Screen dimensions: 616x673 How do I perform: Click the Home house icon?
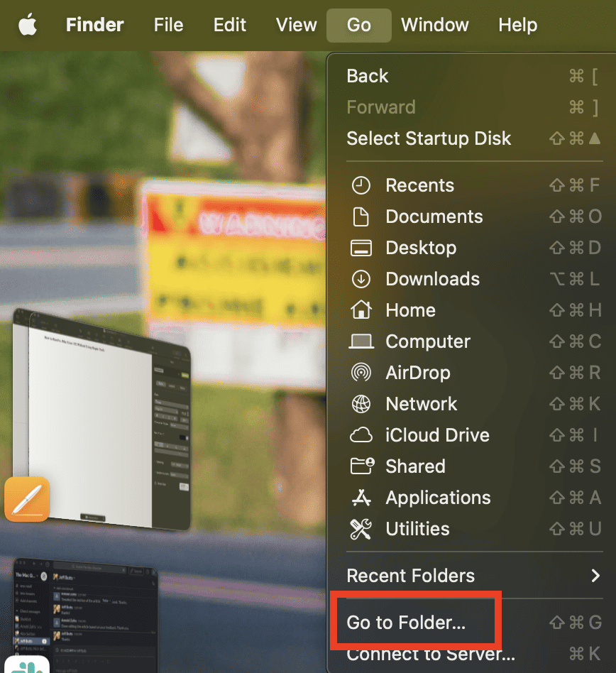click(x=361, y=310)
